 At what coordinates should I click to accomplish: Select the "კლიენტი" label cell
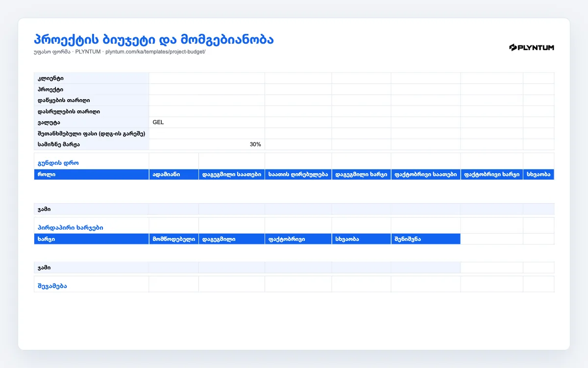tap(92, 79)
